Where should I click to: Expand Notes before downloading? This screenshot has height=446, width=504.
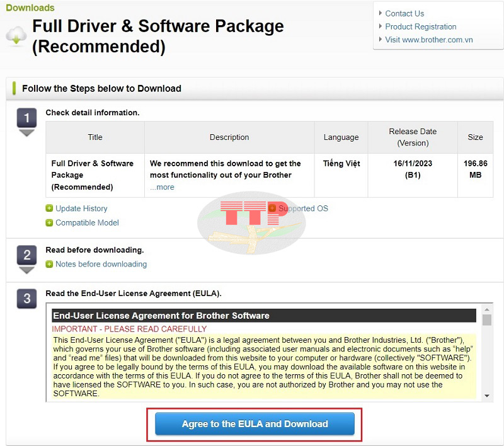tap(101, 264)
